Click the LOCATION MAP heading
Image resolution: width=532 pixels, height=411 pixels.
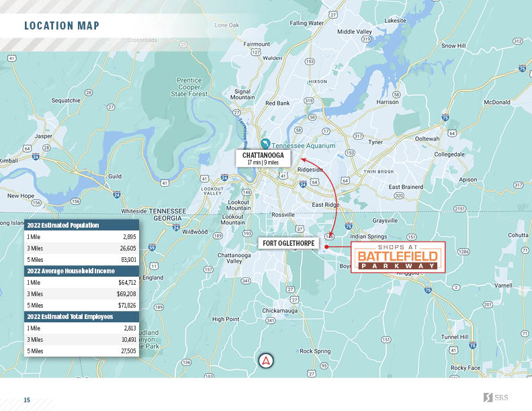pyautogui.click(x=62, y=26)
